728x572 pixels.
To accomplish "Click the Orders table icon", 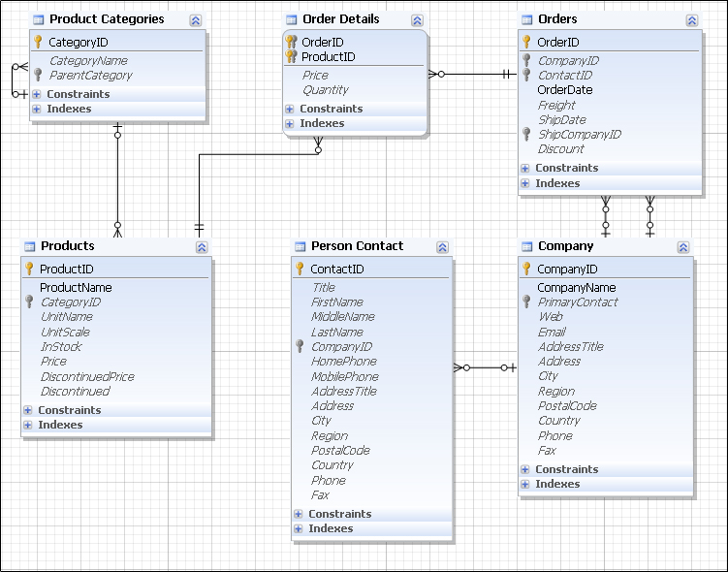I will (x=526, y=19).
